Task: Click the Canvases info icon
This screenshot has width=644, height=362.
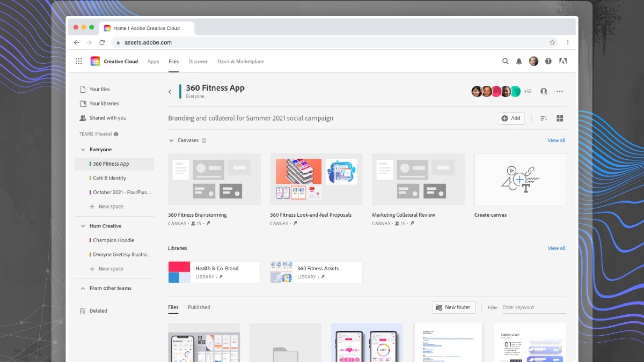Action: tap(204, 141)
